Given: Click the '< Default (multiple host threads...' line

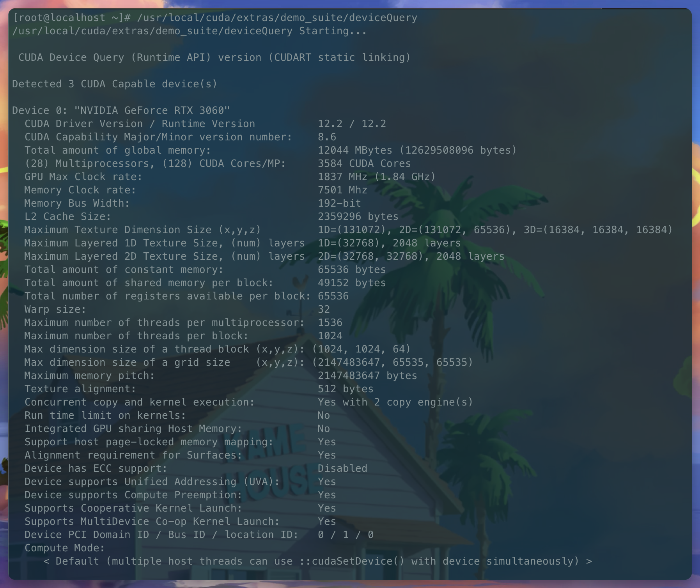Looking at the screenshot, I should (317, 561).
